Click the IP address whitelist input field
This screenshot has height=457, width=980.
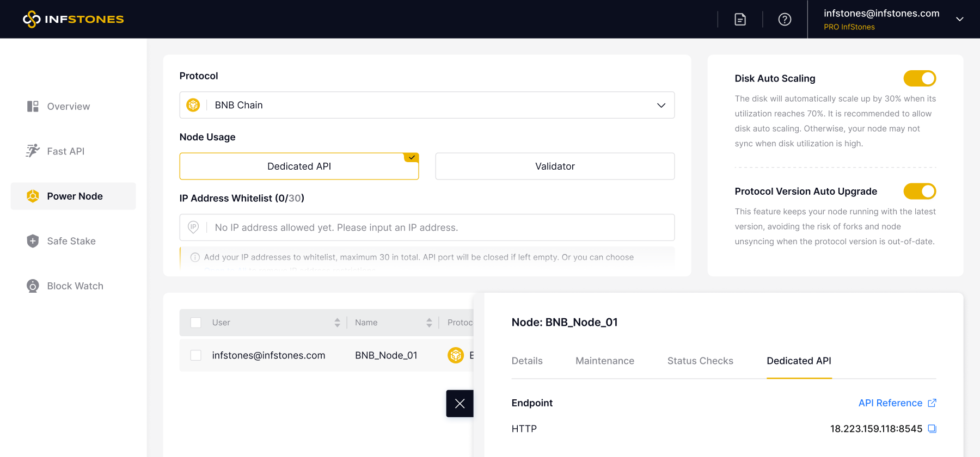coord(427,227)
